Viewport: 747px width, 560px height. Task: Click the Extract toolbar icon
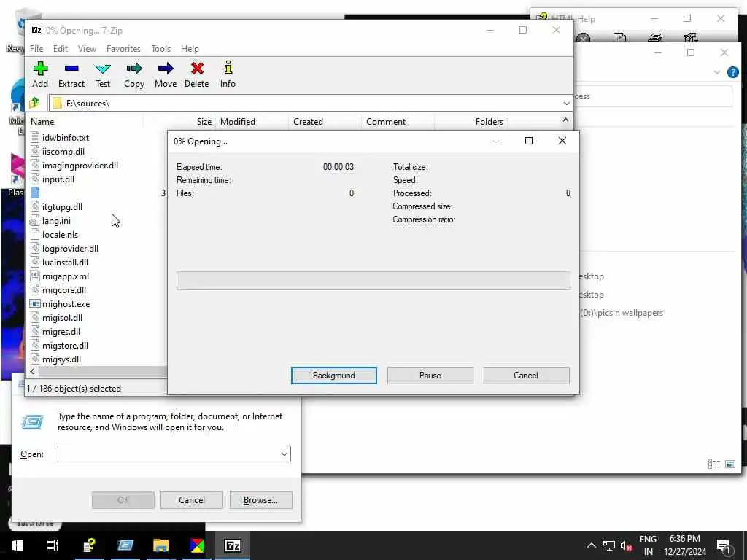71,69
